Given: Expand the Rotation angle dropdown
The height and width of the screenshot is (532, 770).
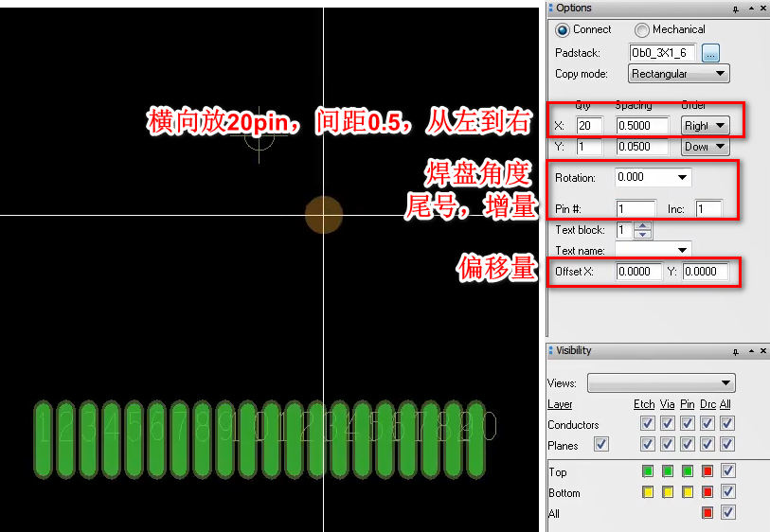Looking at the screenshot, I should (653, 177).
